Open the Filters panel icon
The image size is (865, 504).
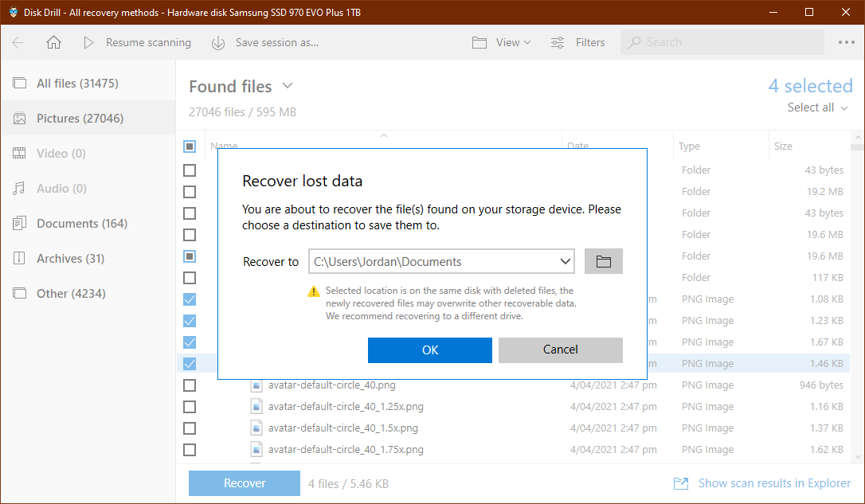[x=558, y=42]
